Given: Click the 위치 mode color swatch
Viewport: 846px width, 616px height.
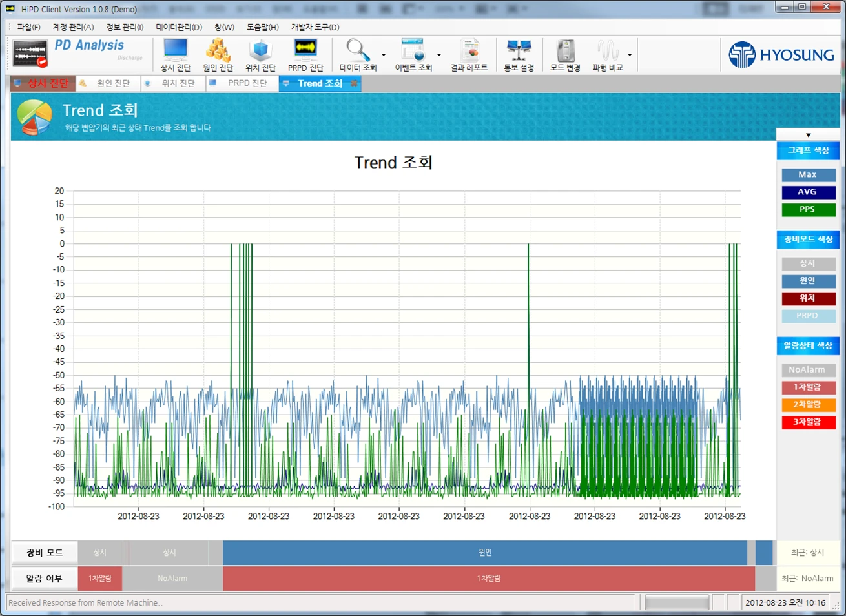Looking at the screenshot, I should (x=808, y=298).
